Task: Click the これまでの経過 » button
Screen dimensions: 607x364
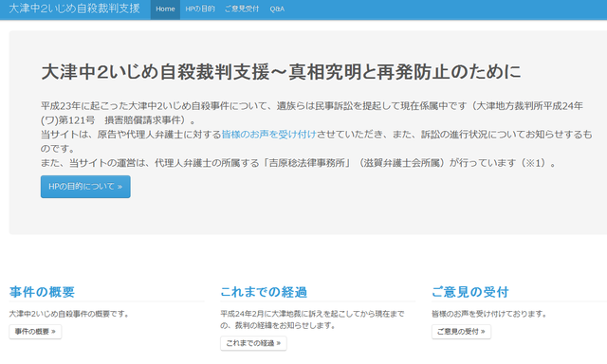Action: pyautogui.click(x=253, y=343)
